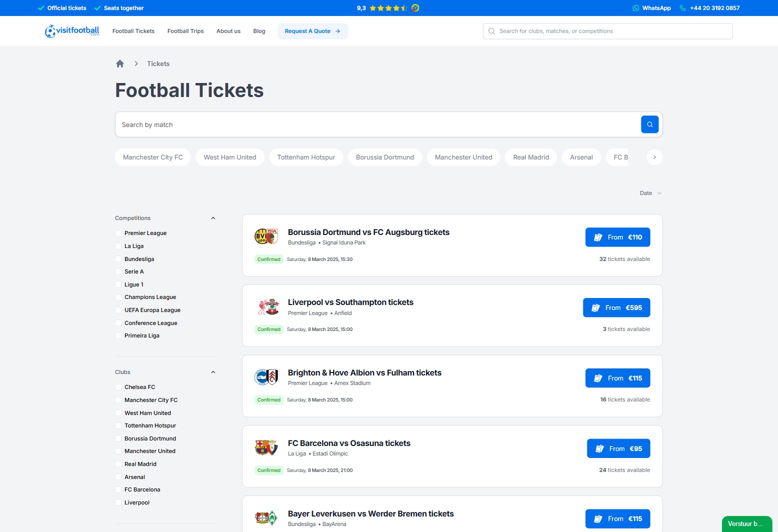Image resolution: width=778 pixels, height=532 pixels.
Task: Click the magnifier icon in the header search field
Action: [x=491, y=31]
